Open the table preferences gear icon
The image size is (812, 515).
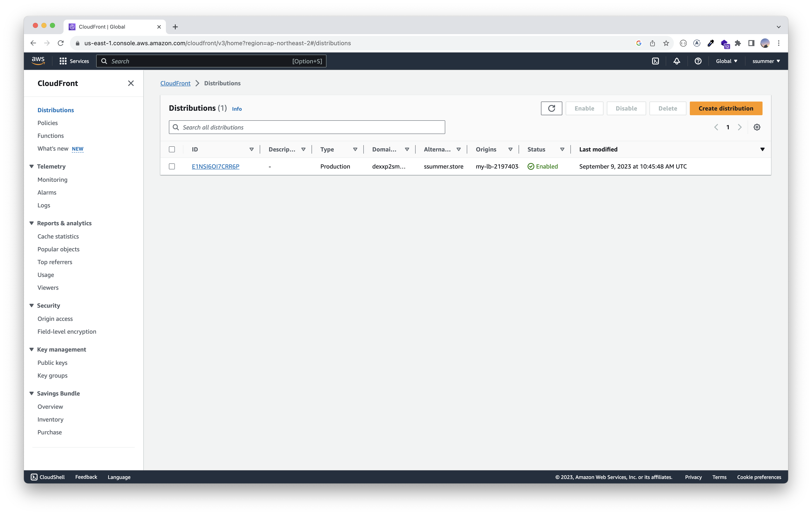[757, 127]
